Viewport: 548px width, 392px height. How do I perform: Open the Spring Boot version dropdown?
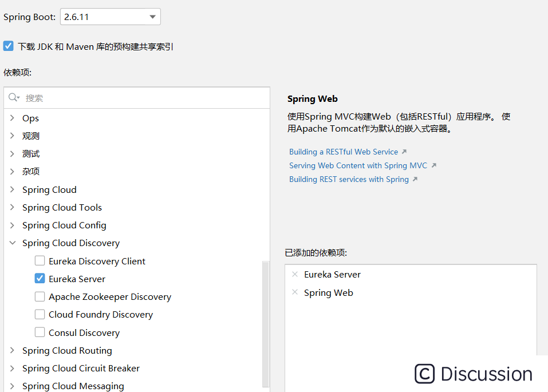tap(152, 17)
